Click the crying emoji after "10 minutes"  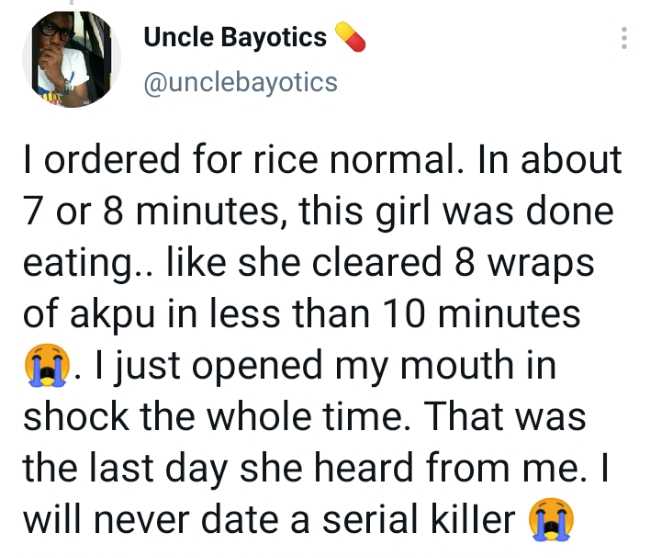(x=40, y=367)
